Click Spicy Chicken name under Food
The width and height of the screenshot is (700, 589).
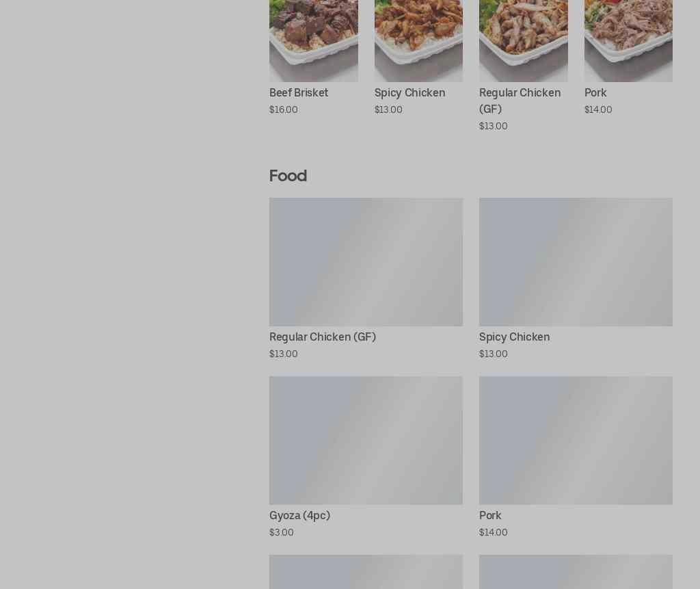pyautogui.click(x=514, y=337)
